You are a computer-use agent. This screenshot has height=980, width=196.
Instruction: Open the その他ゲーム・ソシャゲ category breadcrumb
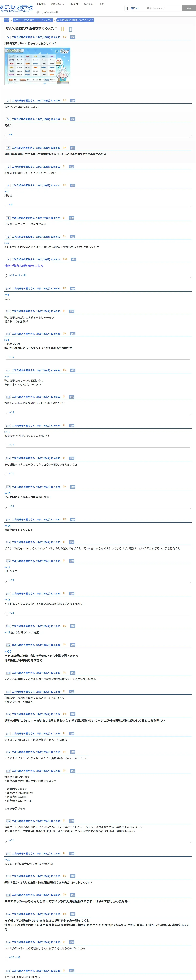tap(32, 20)
